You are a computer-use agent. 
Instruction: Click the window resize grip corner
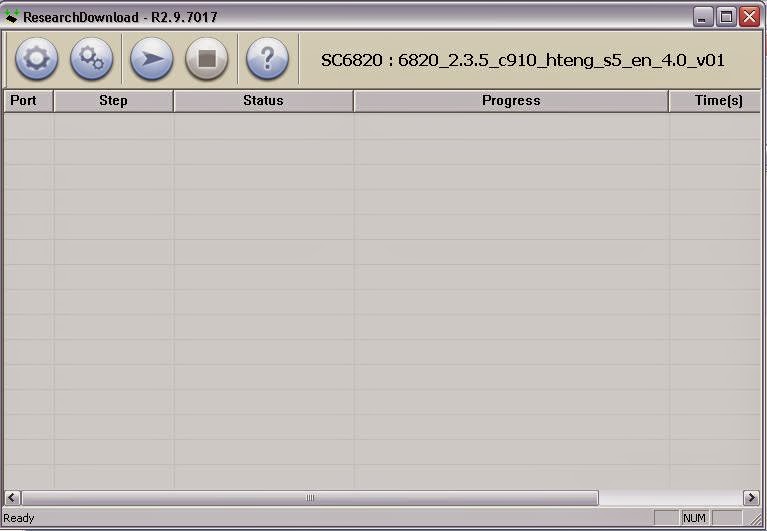756,519
